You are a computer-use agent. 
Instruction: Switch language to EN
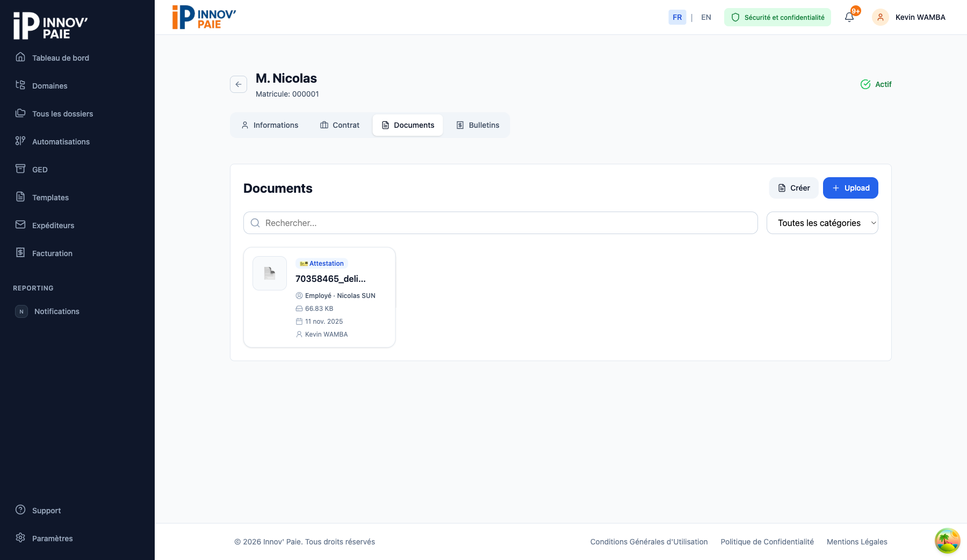pyautogui.click(x=706, y=17)
